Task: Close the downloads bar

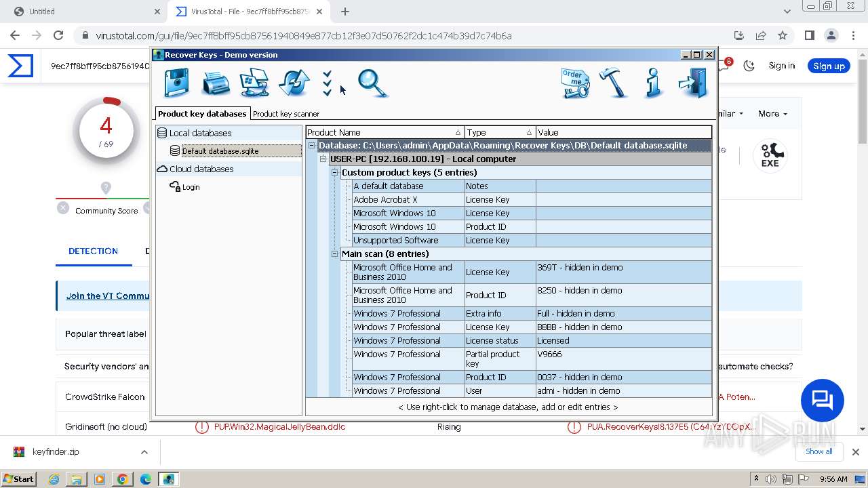Action: (855, 452)
